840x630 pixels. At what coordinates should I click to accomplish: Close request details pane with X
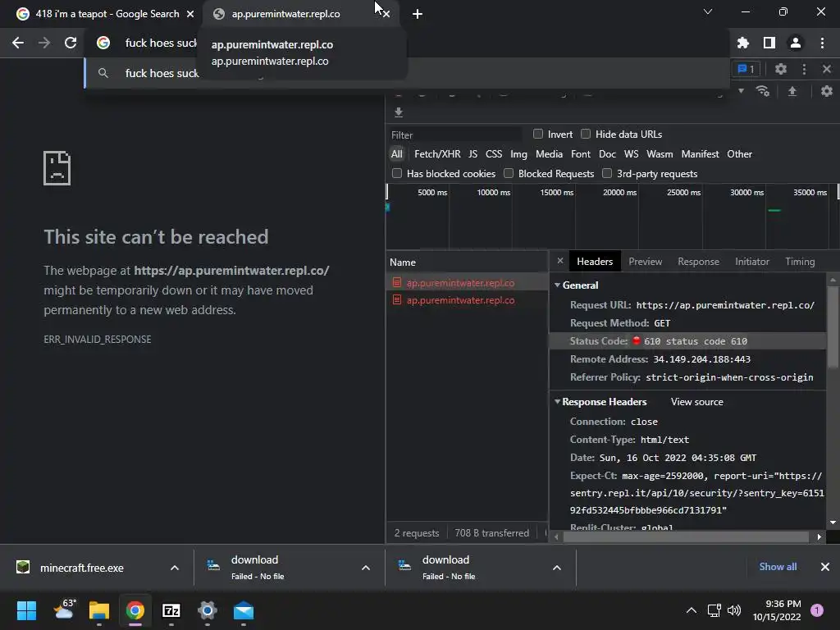tap(559, 261)
